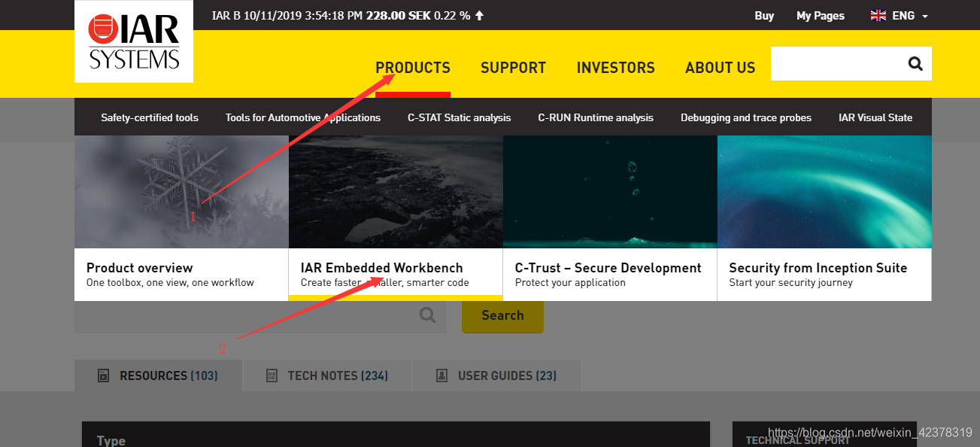Open Safety-certified tools submenu link

(150, 117)
